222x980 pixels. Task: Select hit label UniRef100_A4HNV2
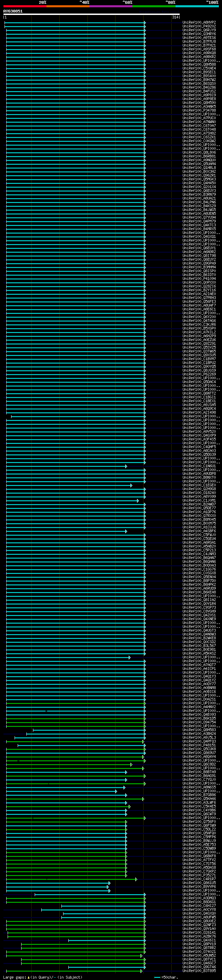pyautogui.click(x=199, y=707)
